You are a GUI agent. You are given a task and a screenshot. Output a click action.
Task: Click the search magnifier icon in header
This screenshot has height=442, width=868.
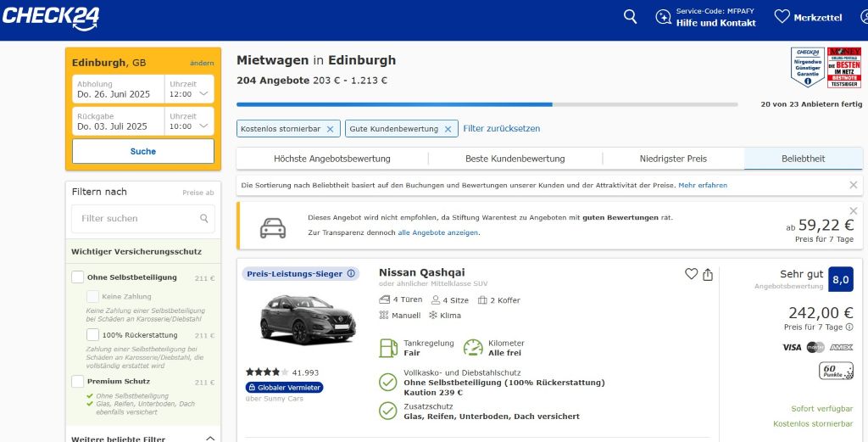pyautogui.click(x=630, y=17)
